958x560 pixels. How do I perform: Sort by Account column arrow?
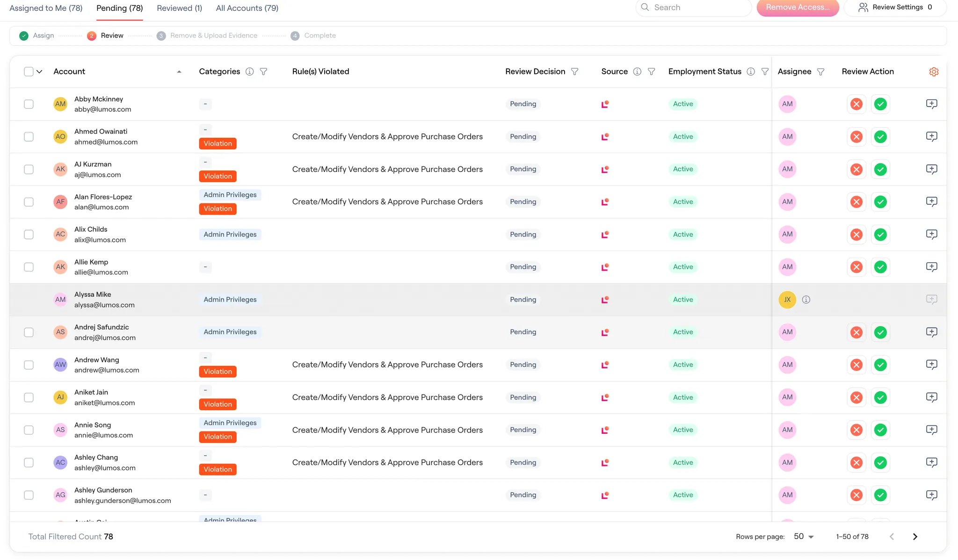[179, 72]
